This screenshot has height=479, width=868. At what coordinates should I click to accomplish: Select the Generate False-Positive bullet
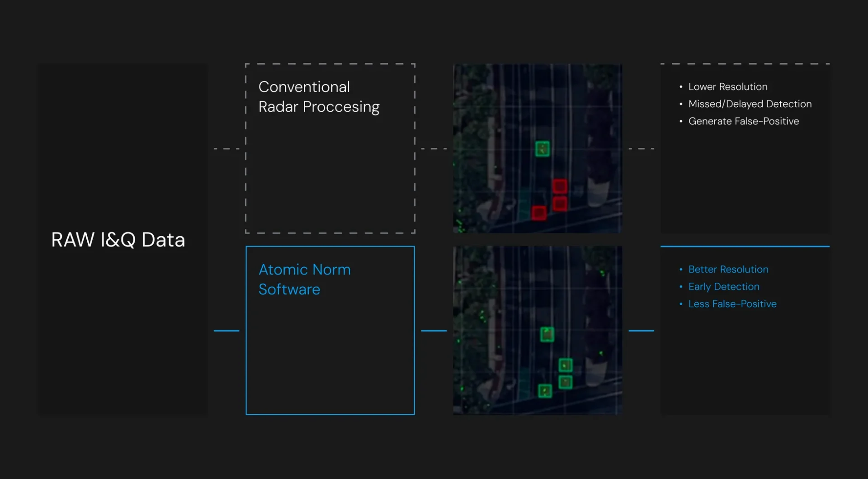click(x=743, y=121)
